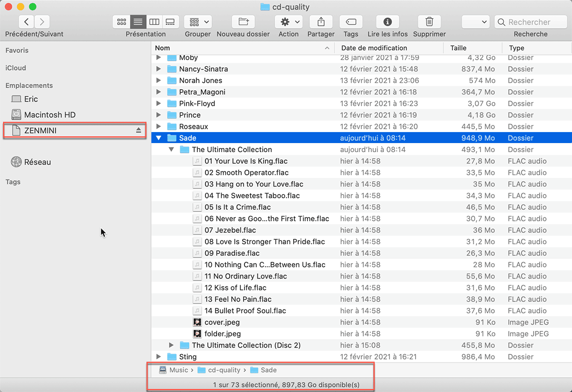572x392 pixels.
Task: Sort by Date de modification column
Action: click(x=389, y=48)
